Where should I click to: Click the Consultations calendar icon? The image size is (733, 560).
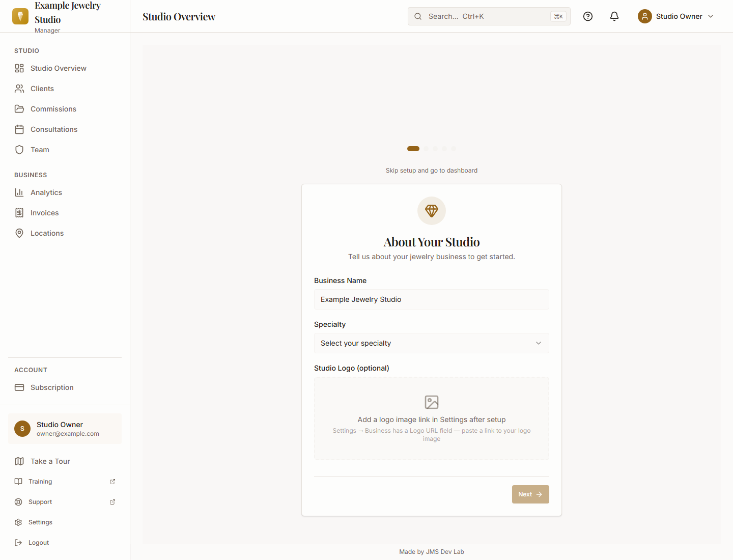[x=19, y=129]
